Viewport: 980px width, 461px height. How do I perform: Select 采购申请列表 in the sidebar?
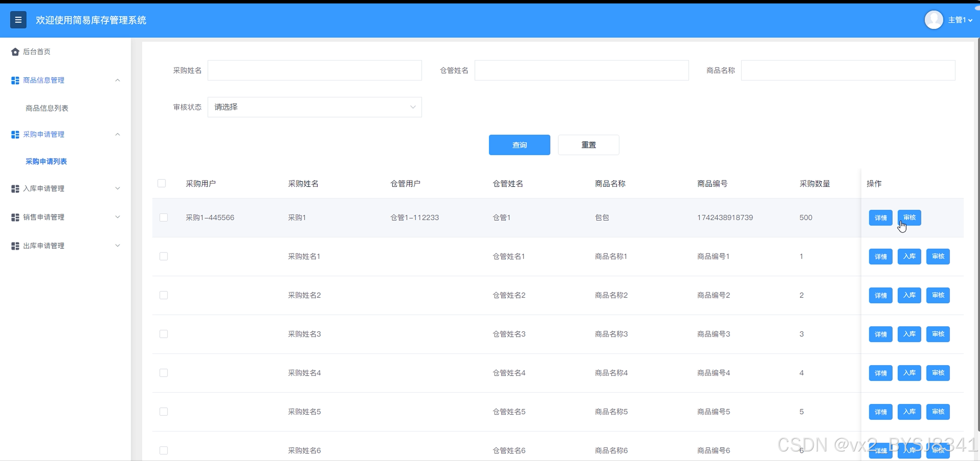coord(46,162)
